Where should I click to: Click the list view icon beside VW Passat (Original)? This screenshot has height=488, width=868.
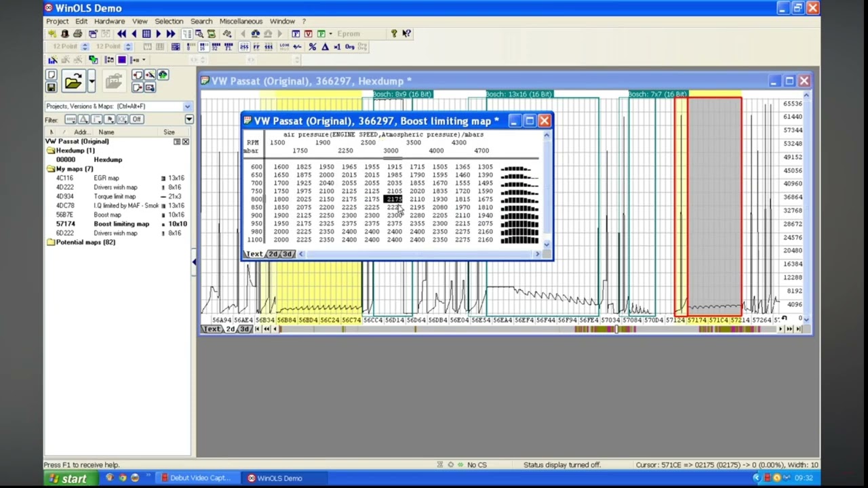point(177,142)
